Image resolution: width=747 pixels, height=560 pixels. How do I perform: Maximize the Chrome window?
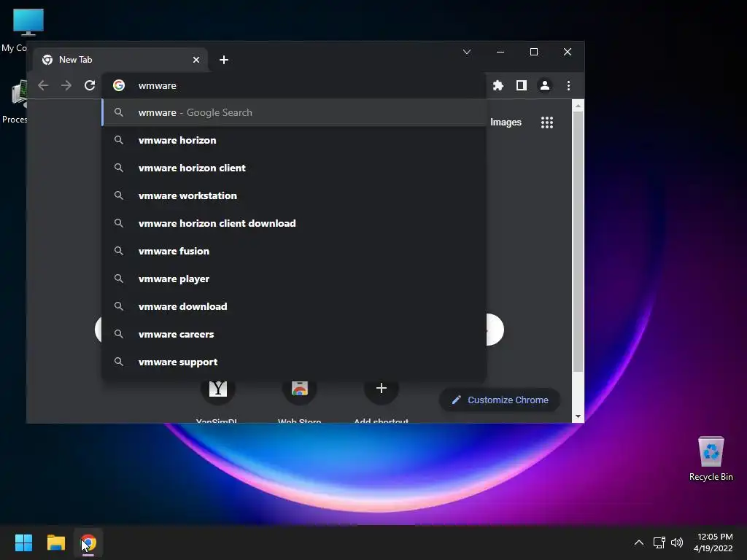[x=533, y=52]
